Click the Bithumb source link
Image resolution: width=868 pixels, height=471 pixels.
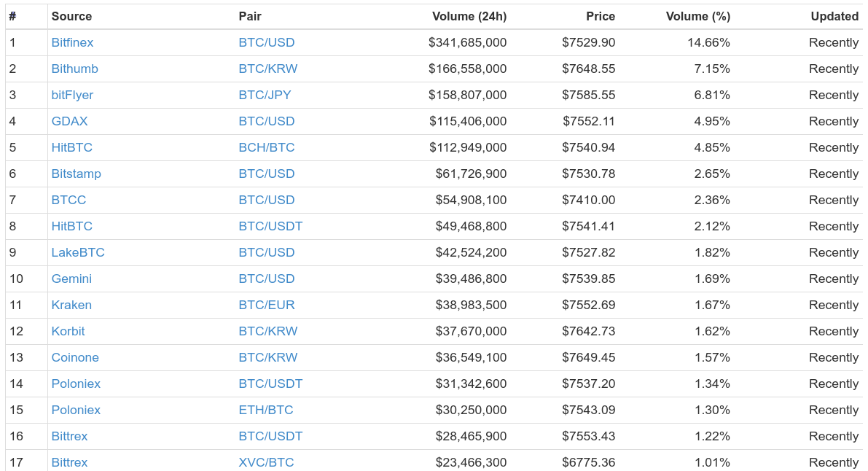[x=75, y=69]
